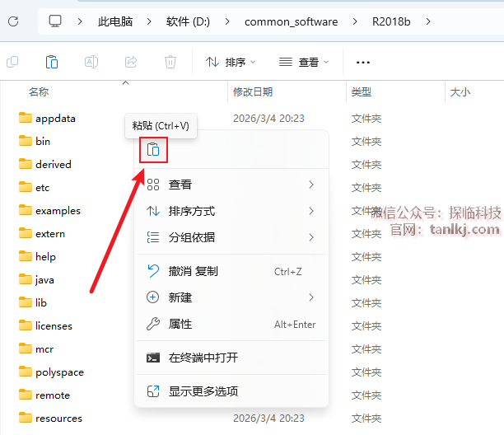Click the computer monitor icon in address bar
The width and height of the screenshot is (504, 435).
point(55,21)
